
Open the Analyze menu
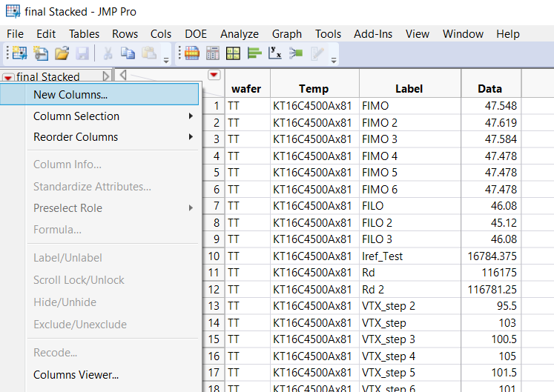(240, 34)
